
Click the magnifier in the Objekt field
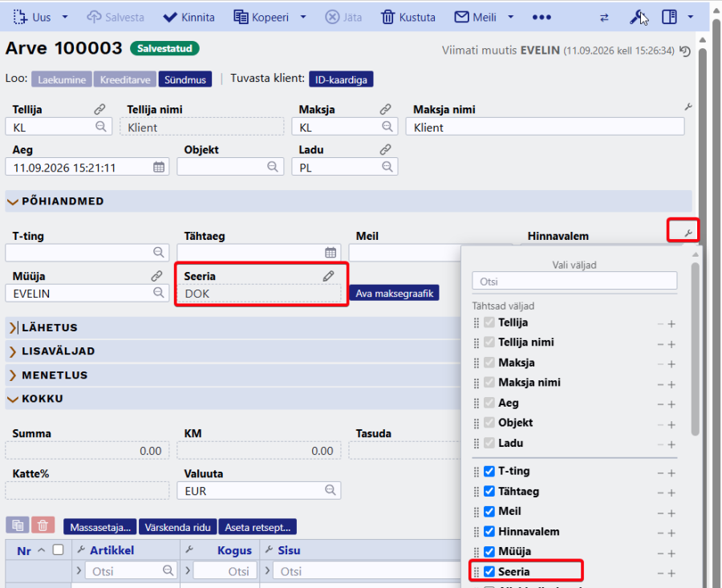(273, 167)
